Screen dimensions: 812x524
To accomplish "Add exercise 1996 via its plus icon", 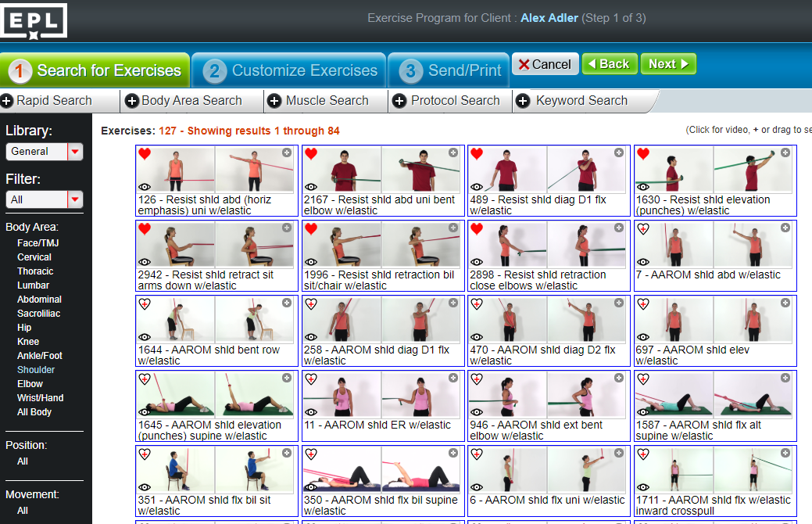I will click(x=453, y=228).
